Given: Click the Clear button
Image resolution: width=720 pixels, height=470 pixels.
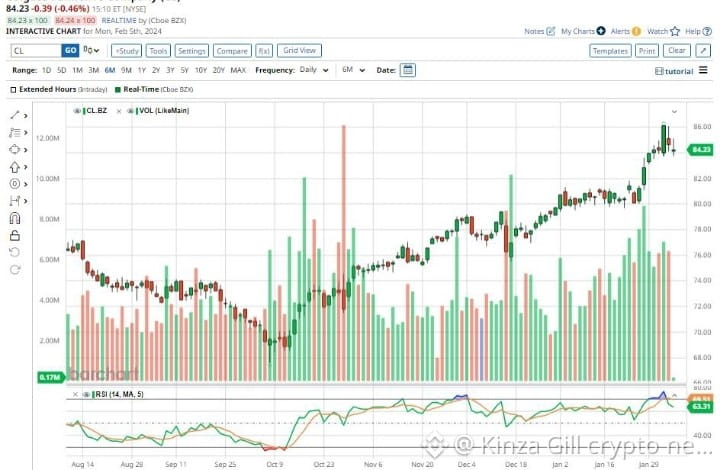Looking at the screenshot, I should click(x=677, y=50).
